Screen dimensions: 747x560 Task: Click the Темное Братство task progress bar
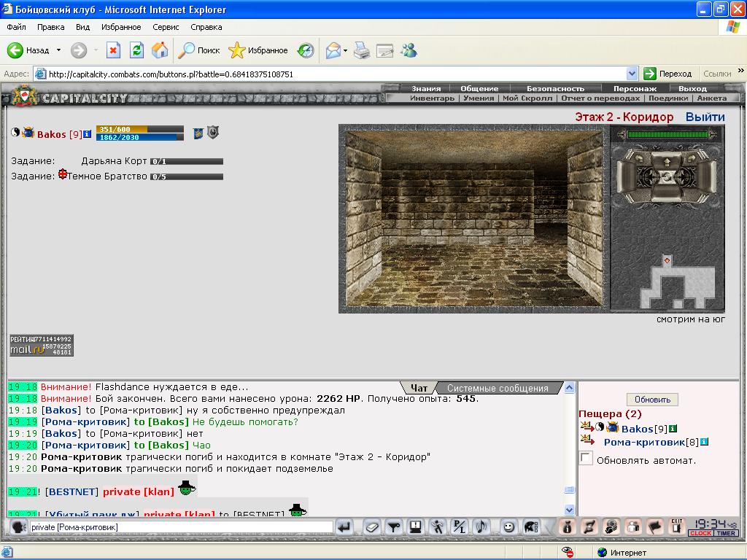click(187, 176)
